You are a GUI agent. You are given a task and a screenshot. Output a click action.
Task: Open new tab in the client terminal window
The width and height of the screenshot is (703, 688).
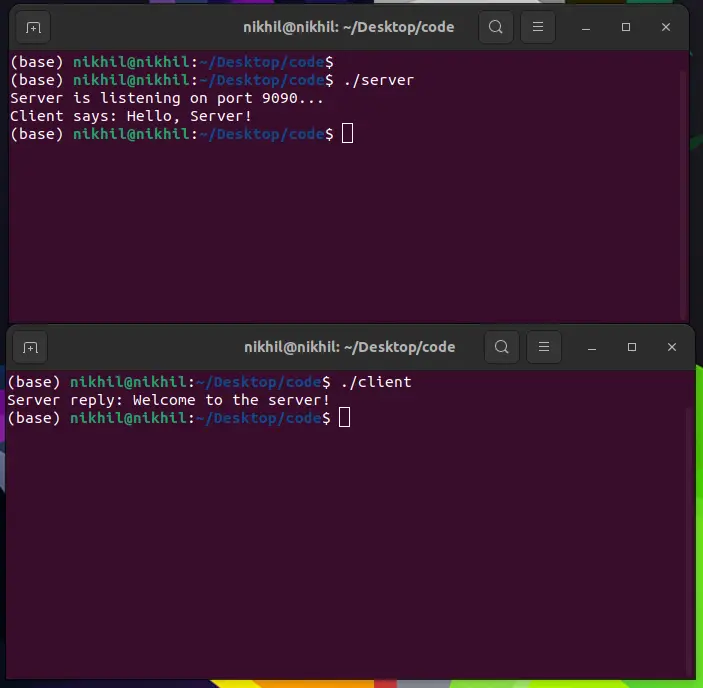[30, 347]
